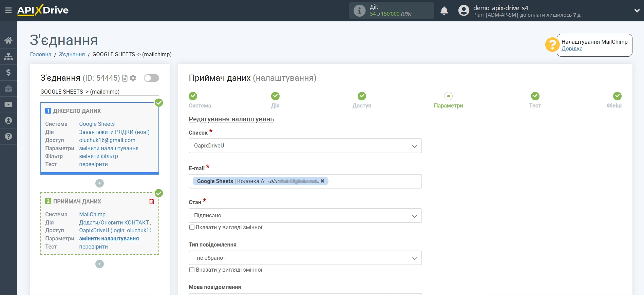Open the connection settings gear icon
644x295 pixels.
click(133, 78)
